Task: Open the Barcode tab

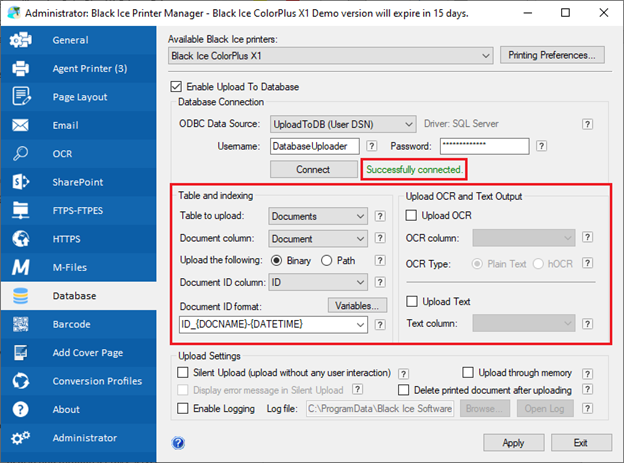Action: point(78,324)
